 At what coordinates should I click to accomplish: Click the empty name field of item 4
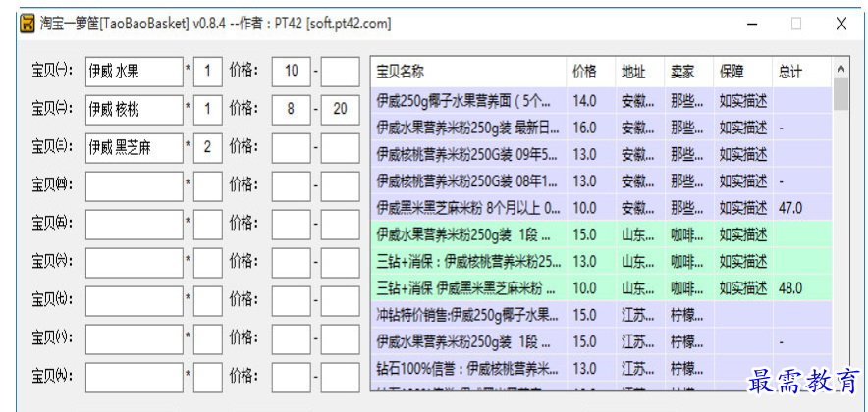tap(134, 185)
